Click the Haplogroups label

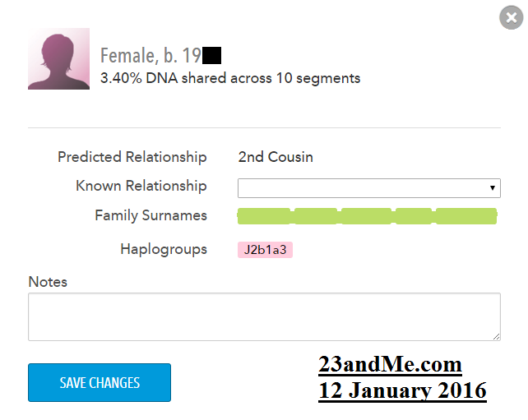pyautogui.click(x=164, y=249)
